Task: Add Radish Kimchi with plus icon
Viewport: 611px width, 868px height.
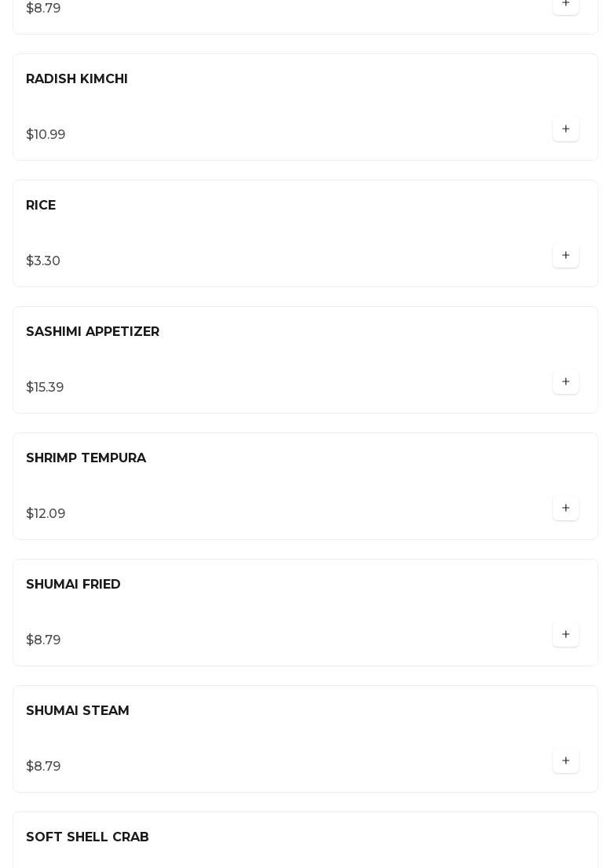Action: [565, 129]
